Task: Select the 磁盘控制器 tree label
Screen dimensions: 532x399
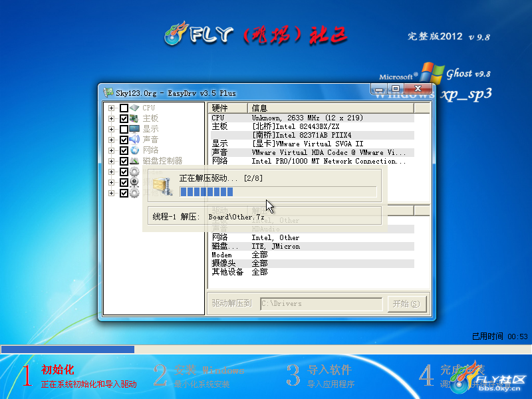Action: point(162,161)
